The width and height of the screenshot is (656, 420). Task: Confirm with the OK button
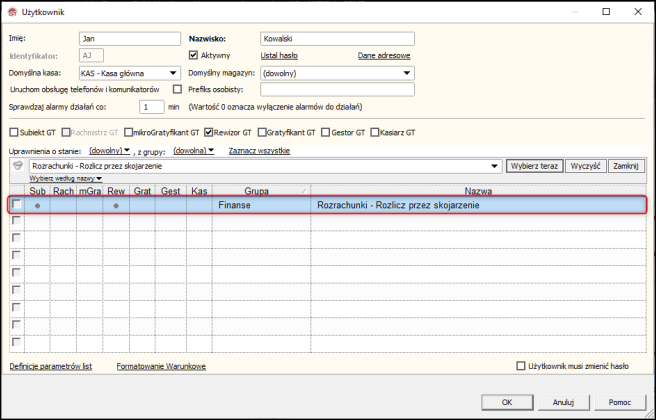pyautogui.click(x=507, y=402)
